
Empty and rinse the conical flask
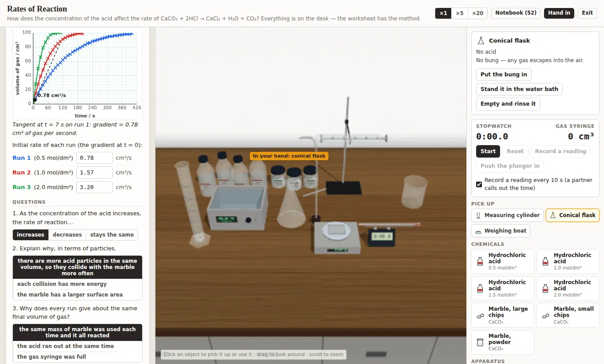[508, 104]
